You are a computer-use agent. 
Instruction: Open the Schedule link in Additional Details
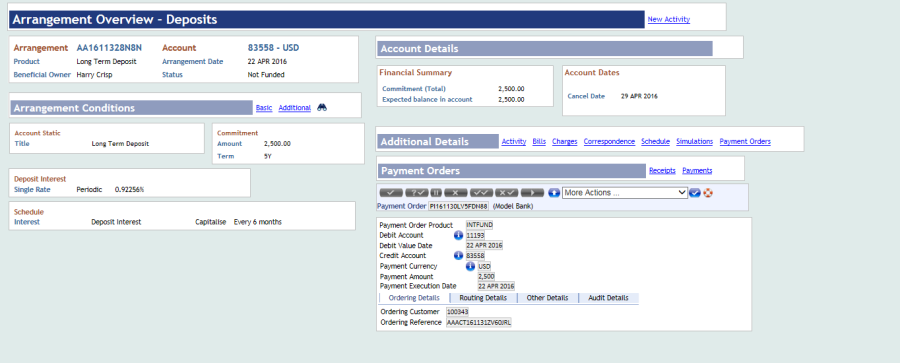click(655, 141)
